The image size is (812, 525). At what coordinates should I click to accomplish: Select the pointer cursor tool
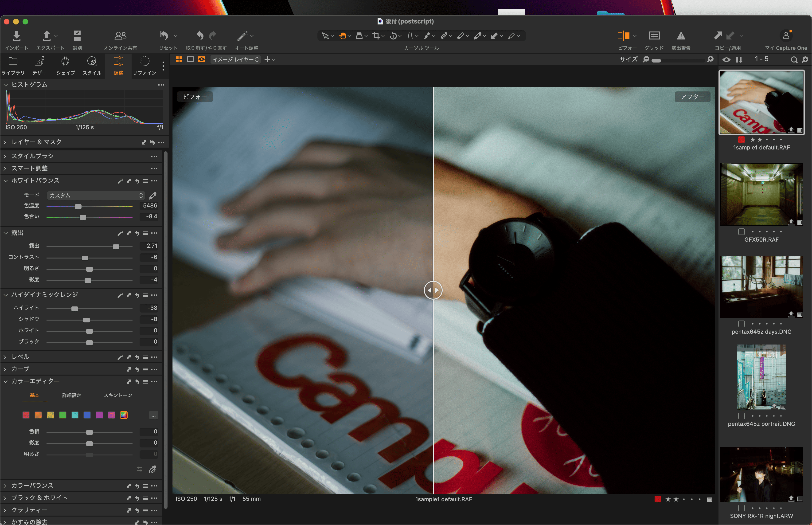325,36
